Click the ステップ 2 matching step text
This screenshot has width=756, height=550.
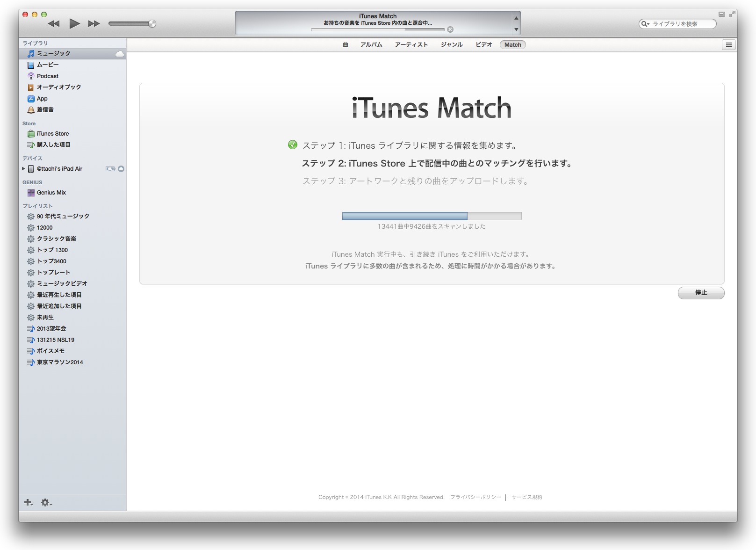click(x=437, y=164)
